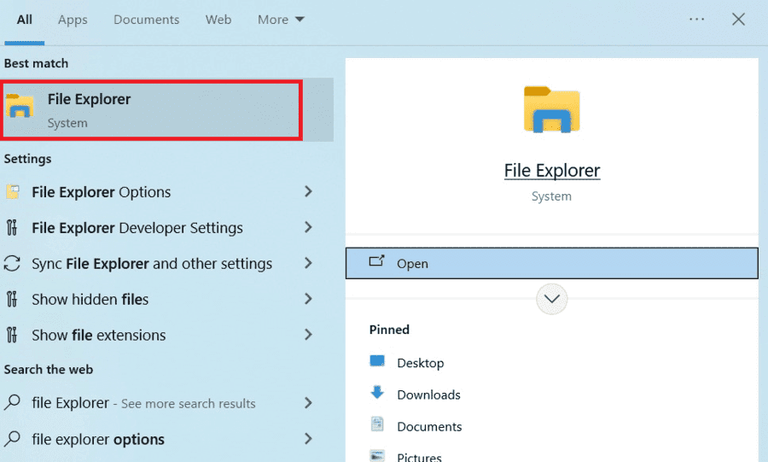Click the File Explorer Developer Settings tools icon
The image size is (768, 462).
12,227
